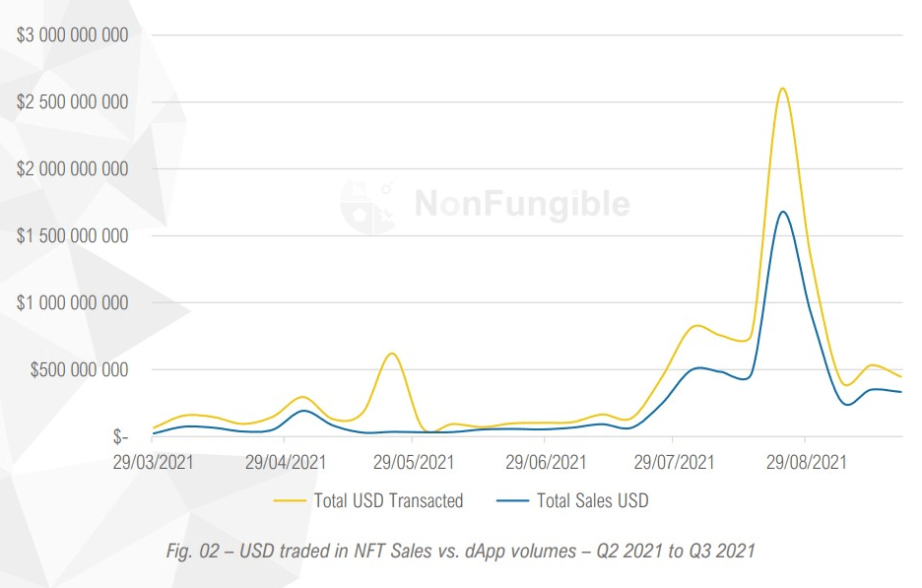Select the $1 000 000 000 axis label
This screenshot has width=922, height=588.
coord(73,303)
